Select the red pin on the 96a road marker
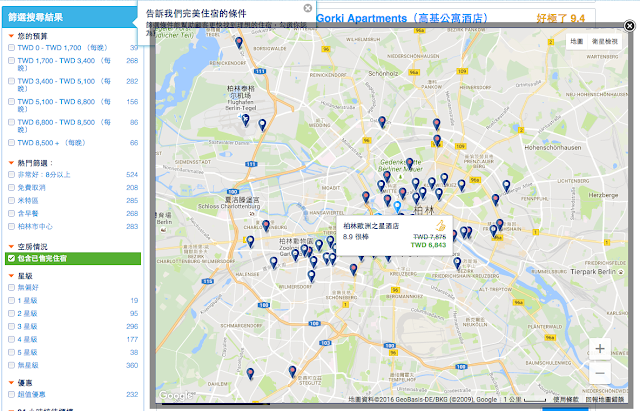Image resolution: width=640 pixels, height=411 pixels. pyautogui.click(x=437, y=140)
